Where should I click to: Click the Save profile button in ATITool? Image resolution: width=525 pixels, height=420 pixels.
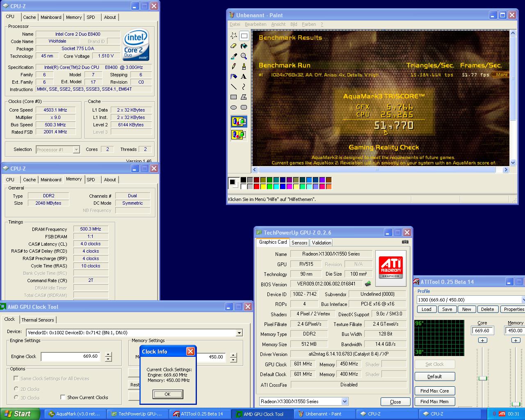tap(447, 309)
